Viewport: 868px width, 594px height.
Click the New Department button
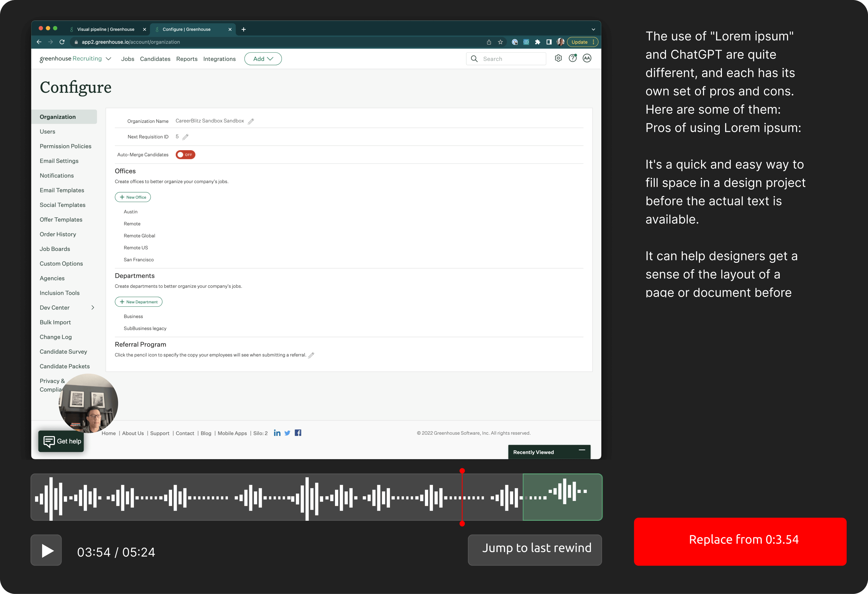coord(139,302)
